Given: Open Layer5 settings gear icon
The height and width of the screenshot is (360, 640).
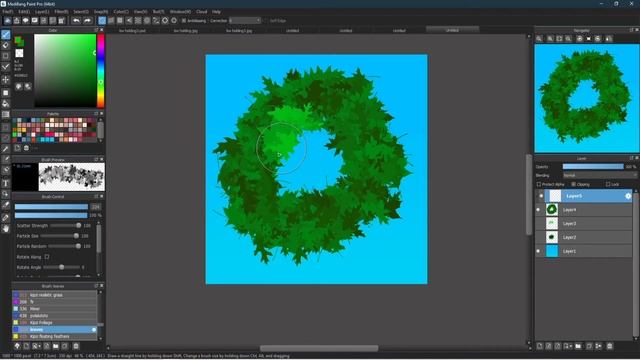Looking at the screenshot, I should pos(628,196).
